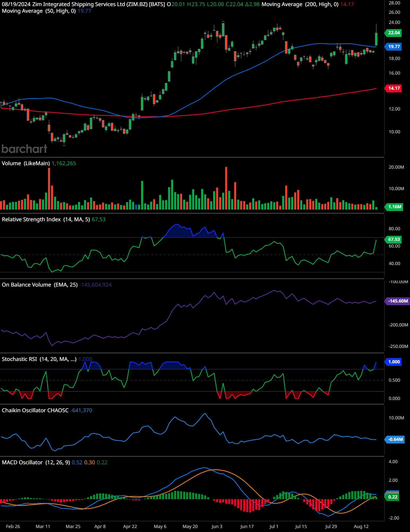Screen dimensions: 410x532
Task: Click the May 6 date on time axis
Action: click(x=160, y=526)
